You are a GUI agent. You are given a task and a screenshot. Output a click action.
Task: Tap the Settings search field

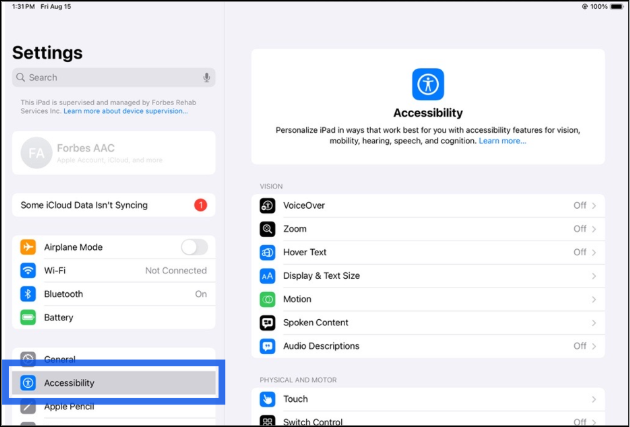[114, 78]
